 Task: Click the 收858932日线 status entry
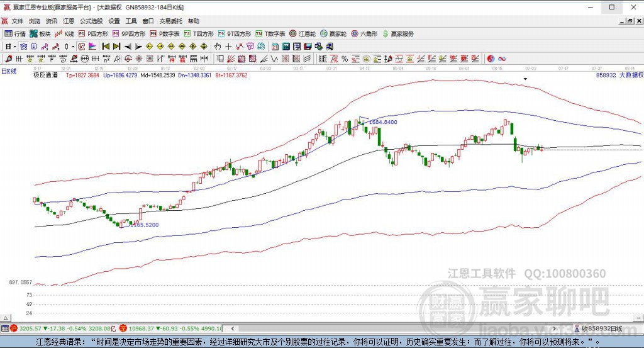click(598, 328)
